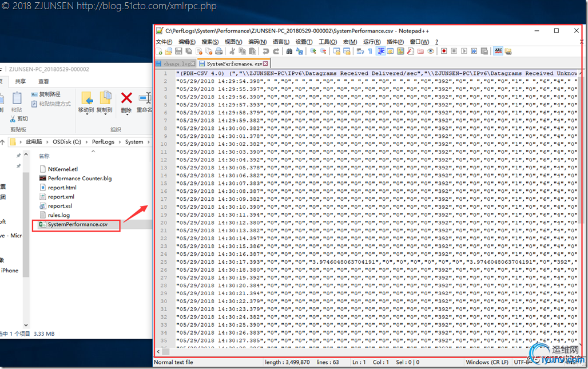
Task: Click the Save icon in Notepad++ toolbar
Action: pyautogui.click(x=178, y=51)
